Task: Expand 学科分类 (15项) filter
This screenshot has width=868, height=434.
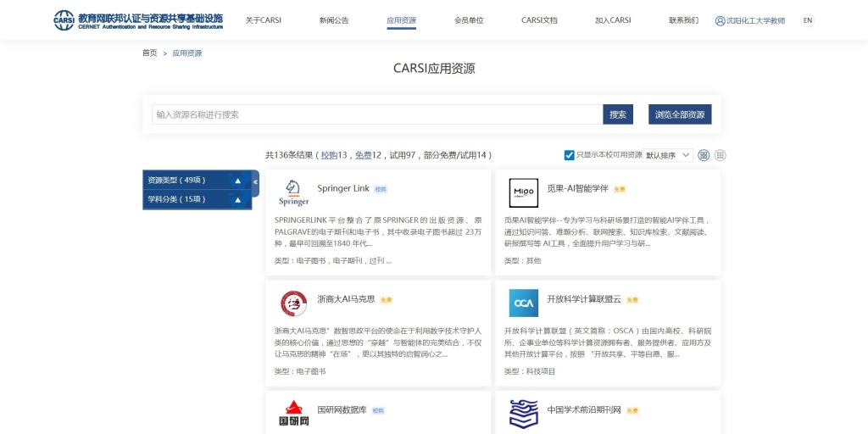Action: [x=197, y=199]
